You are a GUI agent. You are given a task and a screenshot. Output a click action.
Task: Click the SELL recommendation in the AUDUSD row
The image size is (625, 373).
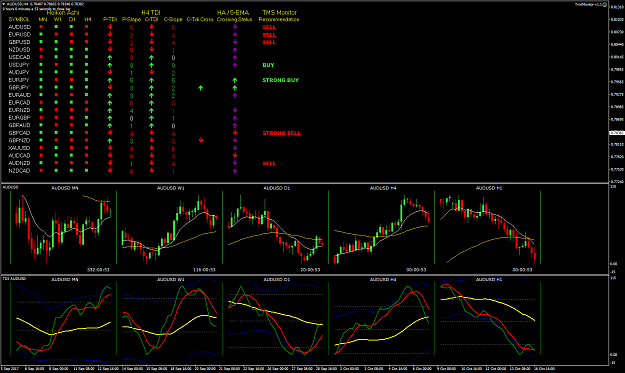pos(269,27)
